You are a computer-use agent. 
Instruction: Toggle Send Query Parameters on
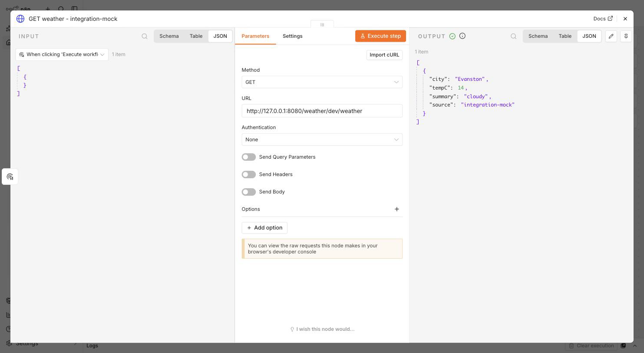point(249,157)
